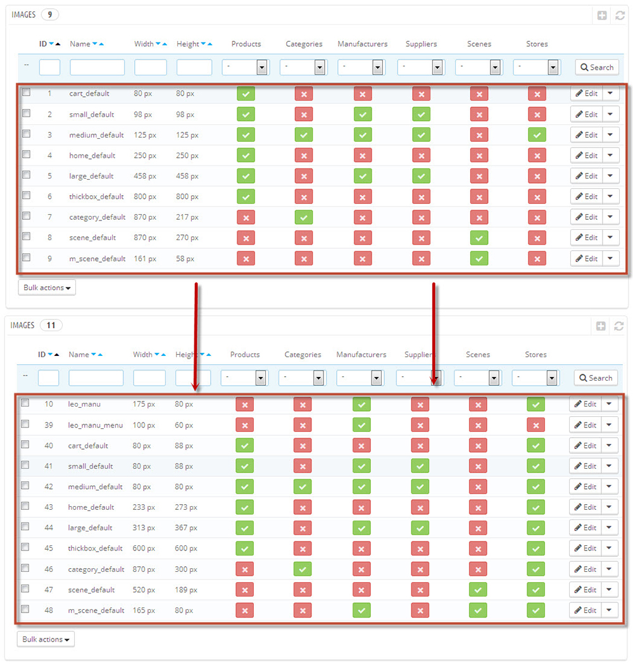The image size is (633, 672).
Task: Click the Name filter field in the Images 9 table
Action: click(x=97, y=67)
